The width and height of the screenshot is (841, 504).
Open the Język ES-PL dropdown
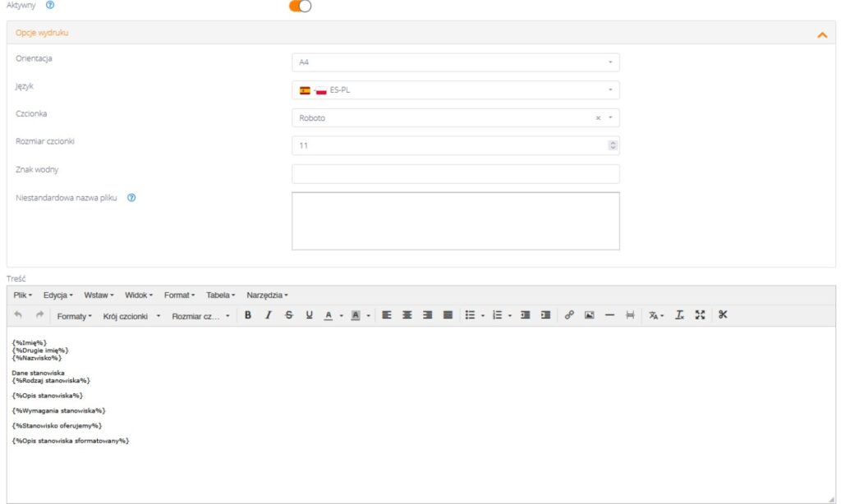[x=455, y=90]
